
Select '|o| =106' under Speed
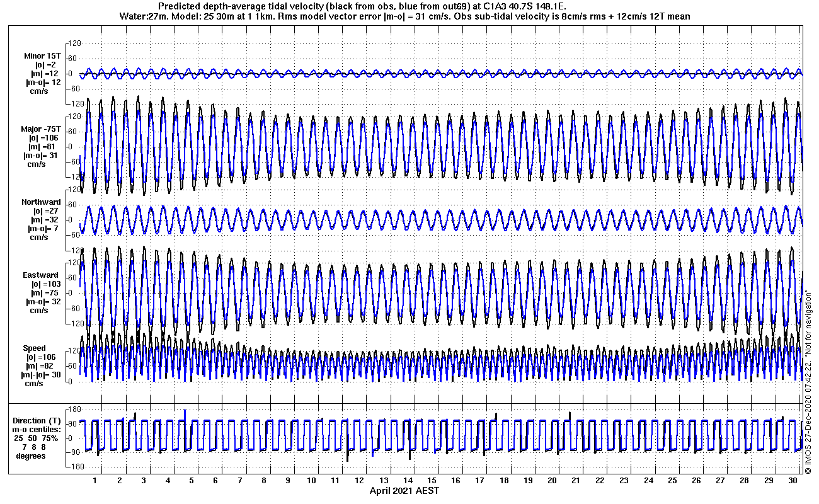(x=41, y=357)
